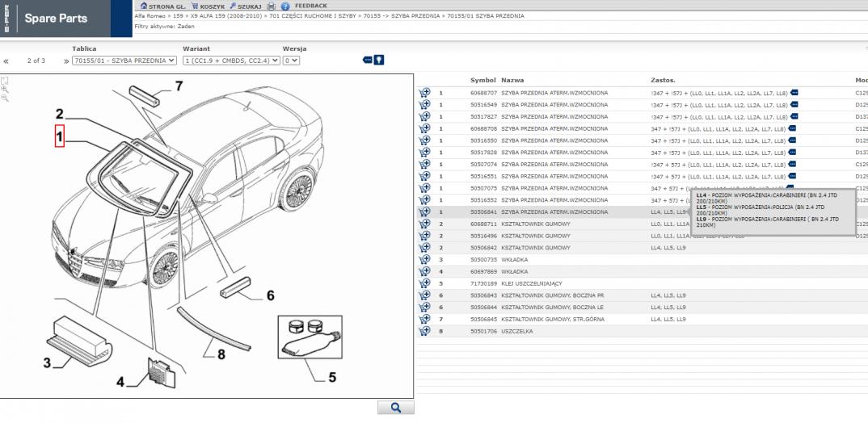Select part name USZCZELKA
Image resolution: width=868 pixels, height=423 pixels.
click(516, 331)
